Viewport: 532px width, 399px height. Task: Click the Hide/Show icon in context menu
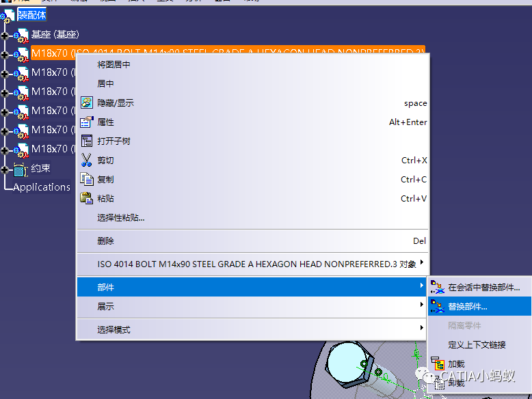click(x=87, y=102)
